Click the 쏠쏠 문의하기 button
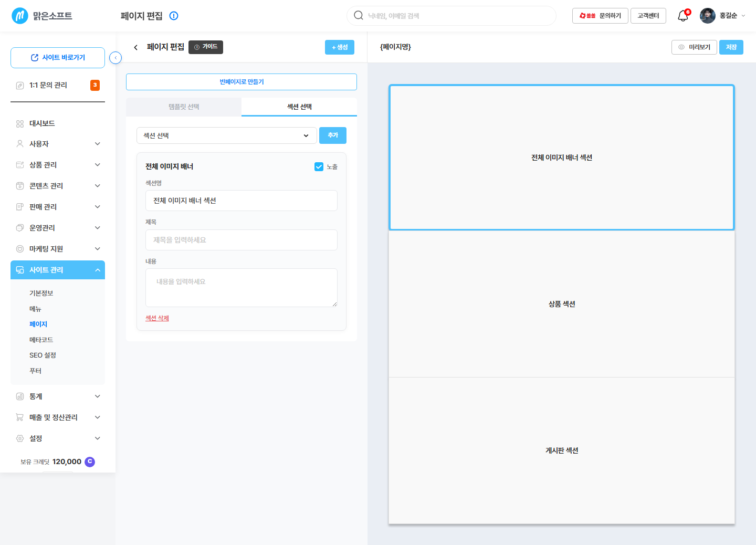This screenshot has width=756, height=545. tap(600, 16)
